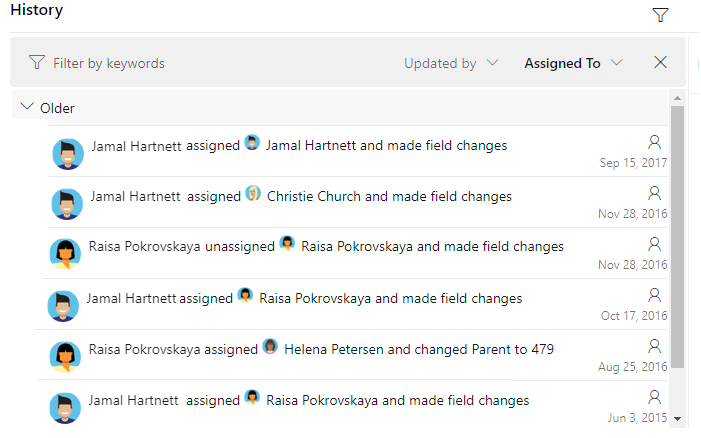
Task: Click Helena Petersen's small avatar
Action: 270,347
